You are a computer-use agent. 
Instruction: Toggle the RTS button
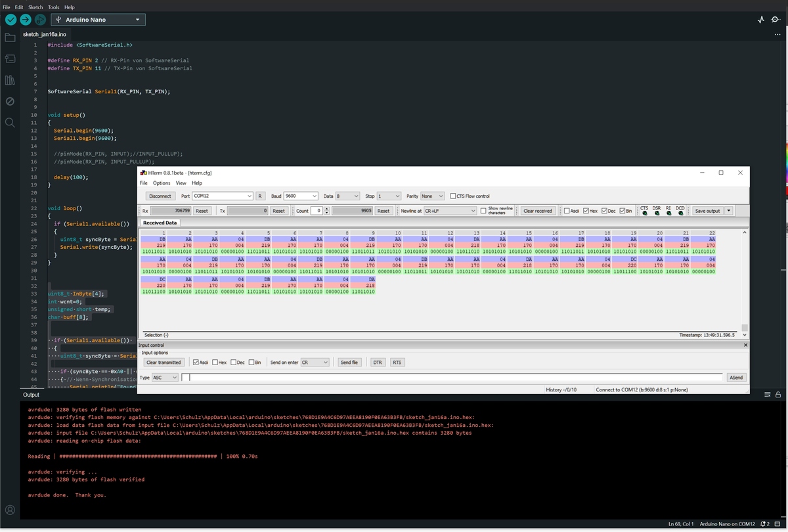tap(397, 362)
